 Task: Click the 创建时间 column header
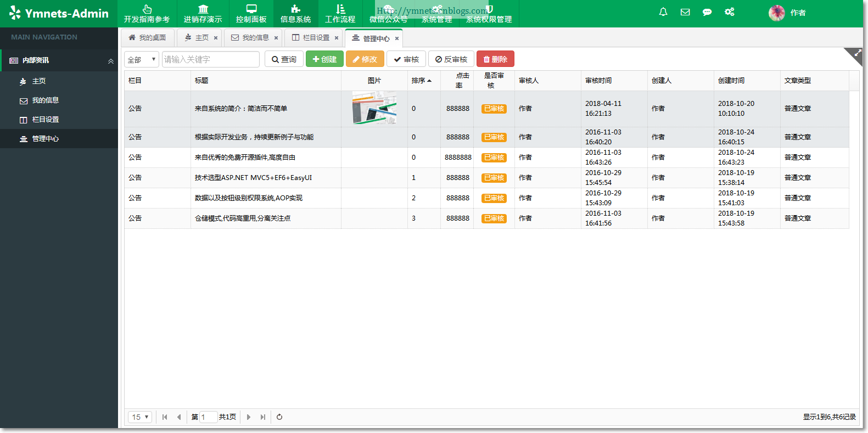coord(747,81)
